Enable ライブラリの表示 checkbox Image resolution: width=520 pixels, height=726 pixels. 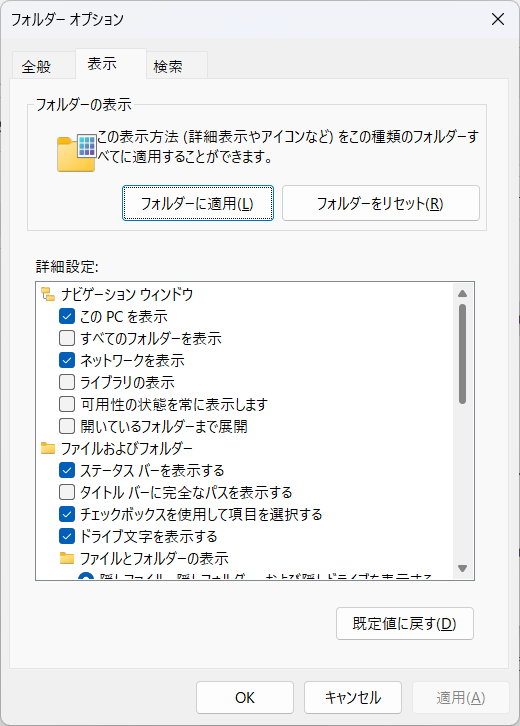pos(67,382)
